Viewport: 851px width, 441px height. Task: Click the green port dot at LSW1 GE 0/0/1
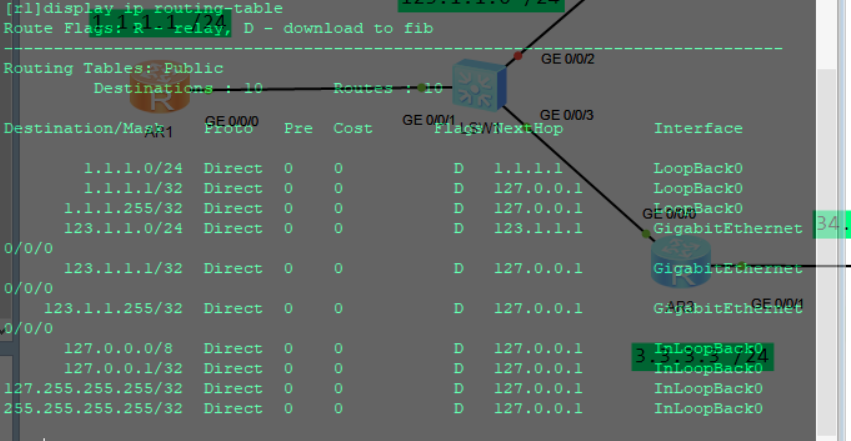tap(422, 87)
